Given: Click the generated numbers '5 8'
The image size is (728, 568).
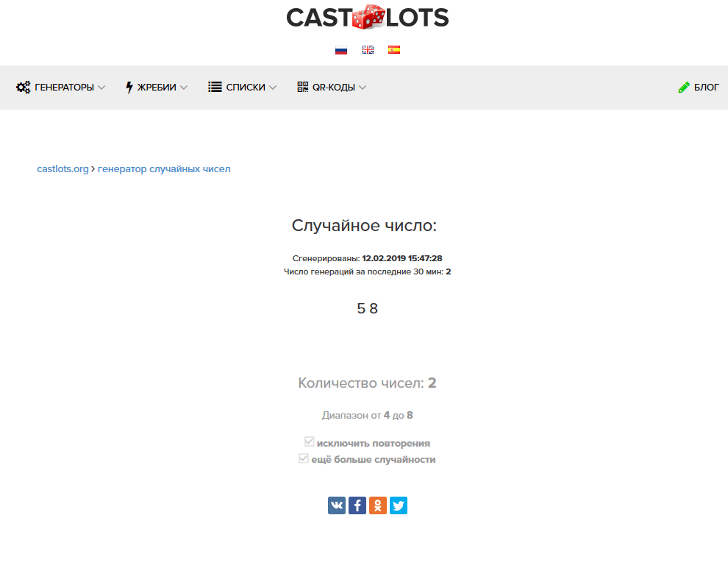Looking at the screenshot, I should point(367,308).
